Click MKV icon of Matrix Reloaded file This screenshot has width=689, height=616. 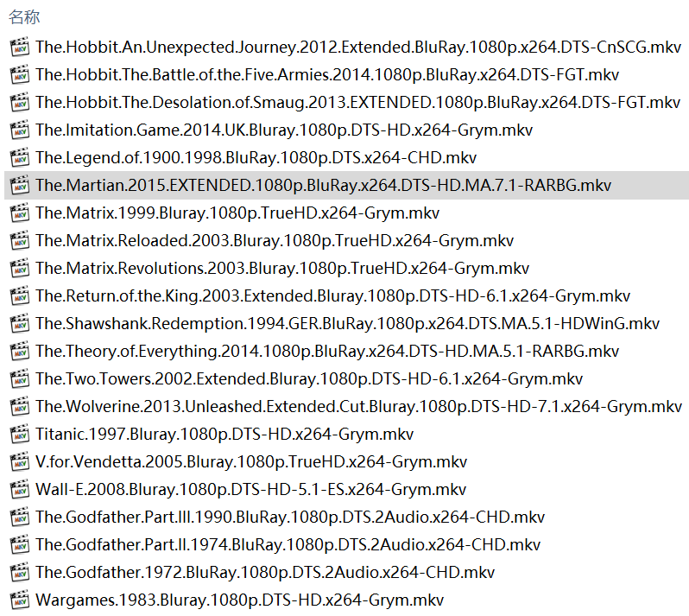coord(20,241)
